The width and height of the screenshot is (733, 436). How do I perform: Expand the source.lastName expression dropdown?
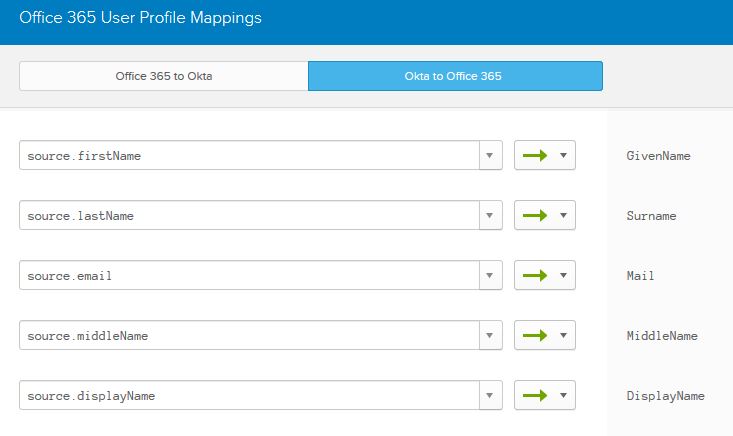point(490,216)
